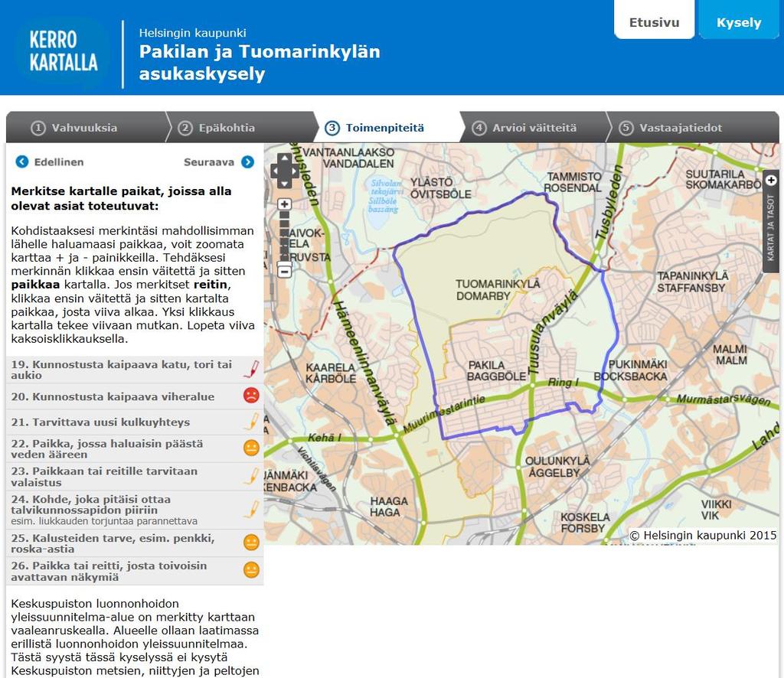Click the orange face icon for item 26

click(251, 569)
